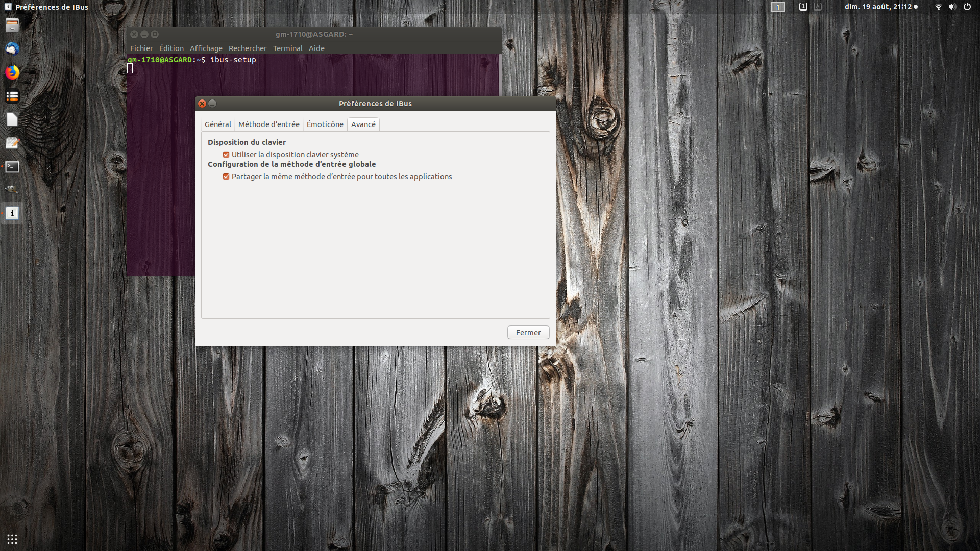Close the Préférences de IBus dialog
Image resolution: width=980 pixels, height=551 pixels.
[x=202, y=104]
